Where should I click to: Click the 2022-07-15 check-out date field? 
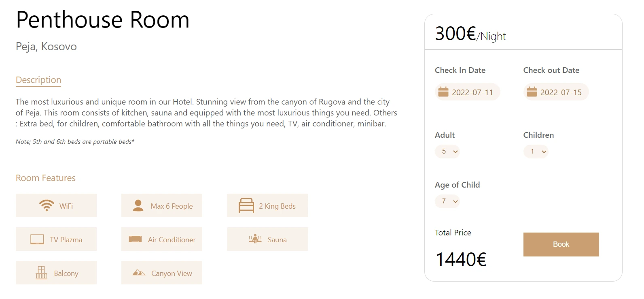pos(561,92)
